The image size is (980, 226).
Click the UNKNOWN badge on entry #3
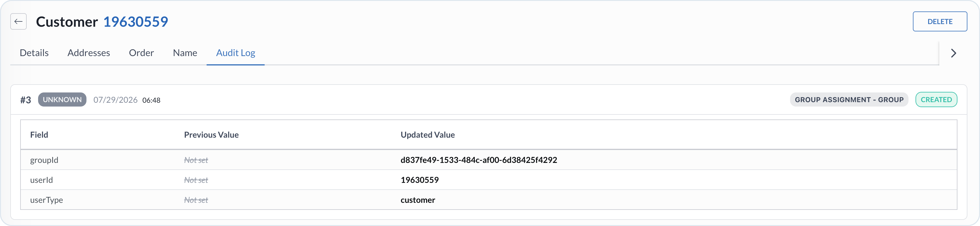click(62, 99)
